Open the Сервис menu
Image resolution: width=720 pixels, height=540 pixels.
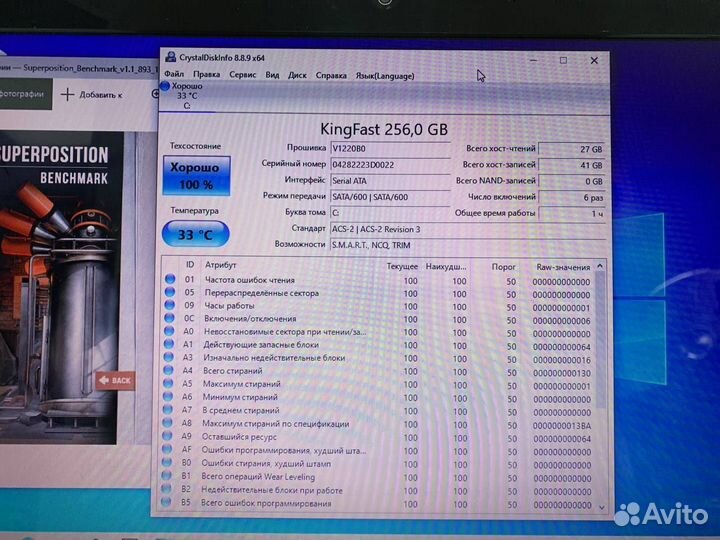242,75
